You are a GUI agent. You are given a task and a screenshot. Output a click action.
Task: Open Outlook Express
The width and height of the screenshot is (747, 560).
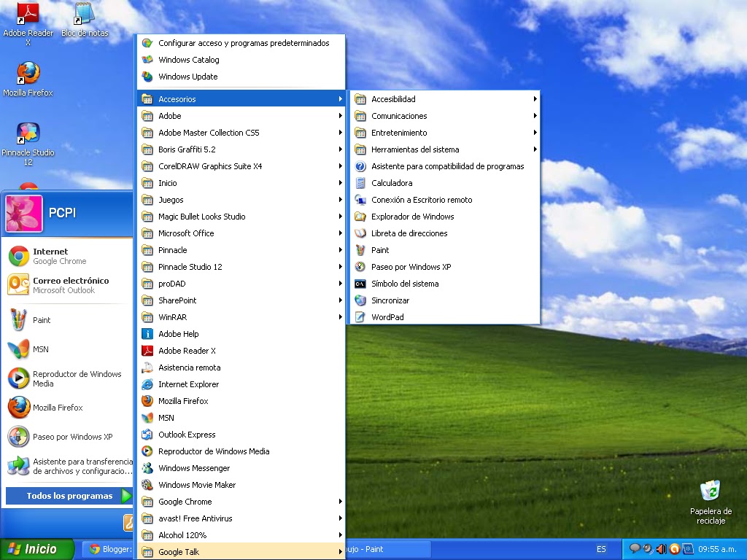coord(241,435)
